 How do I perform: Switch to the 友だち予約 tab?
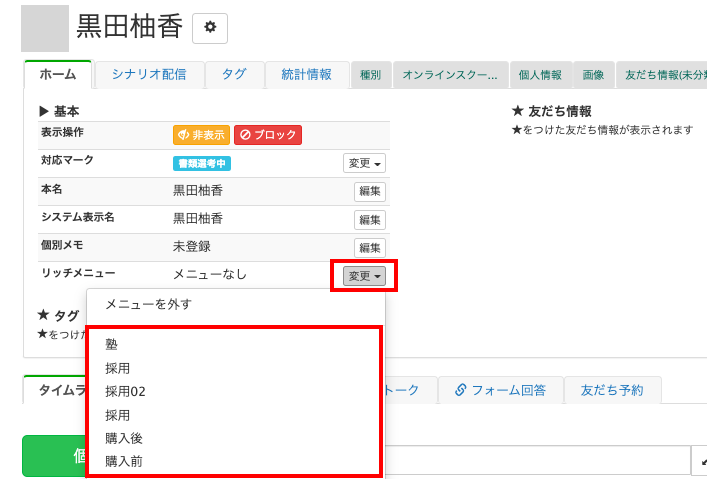612,390
